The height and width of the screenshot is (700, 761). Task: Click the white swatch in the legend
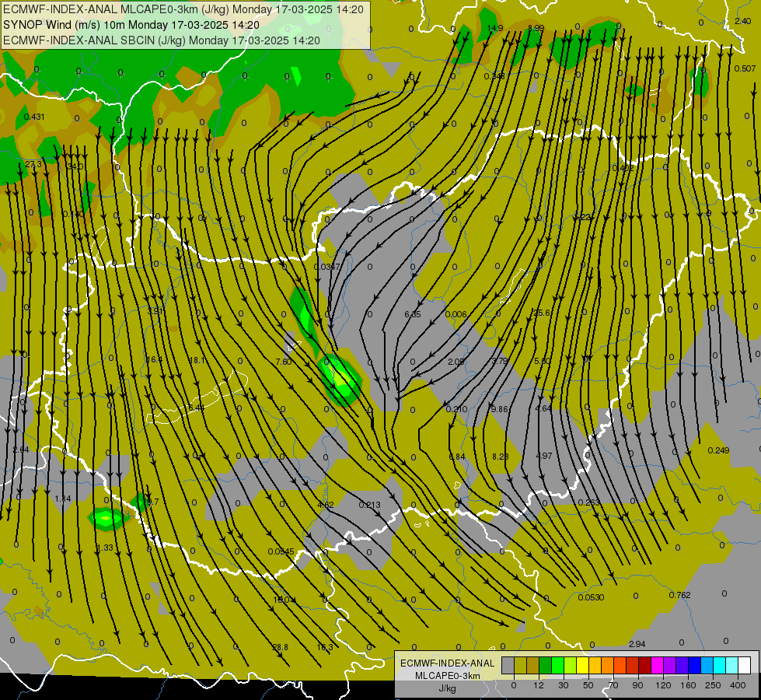(x=745, y=666)
